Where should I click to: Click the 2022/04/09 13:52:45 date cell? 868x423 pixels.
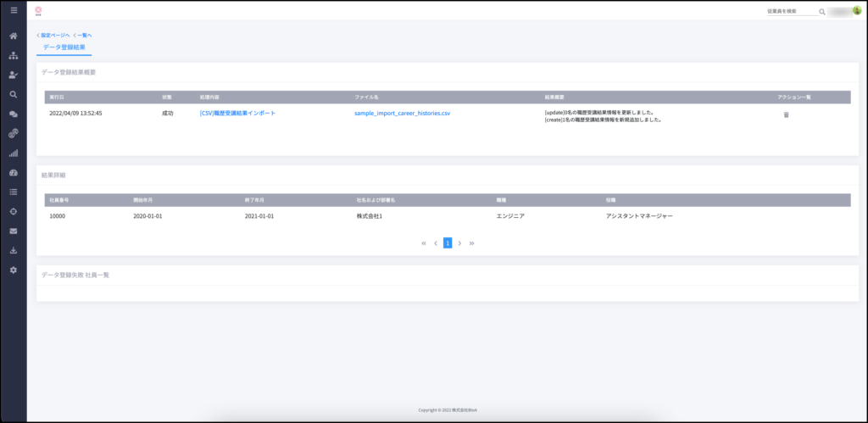[x=75, y=113]
